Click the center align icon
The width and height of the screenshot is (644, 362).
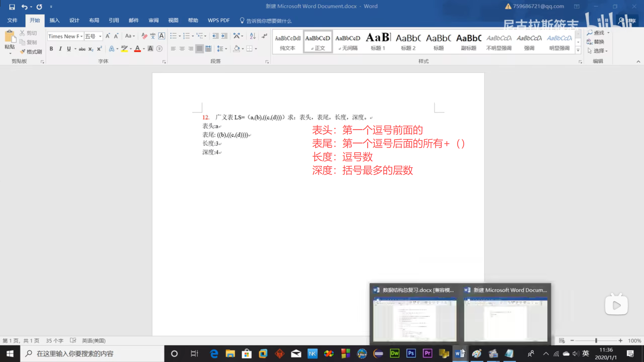[182, 49]
